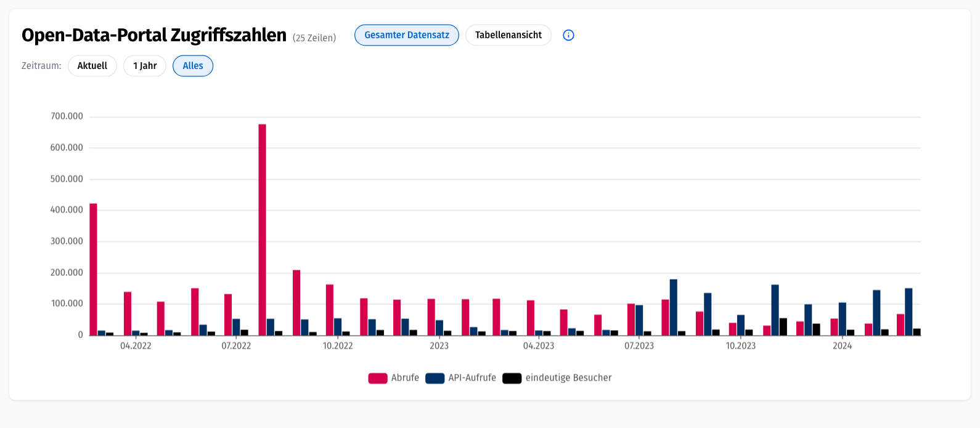Click the 10.2022 axis label

tap(338, 346)
